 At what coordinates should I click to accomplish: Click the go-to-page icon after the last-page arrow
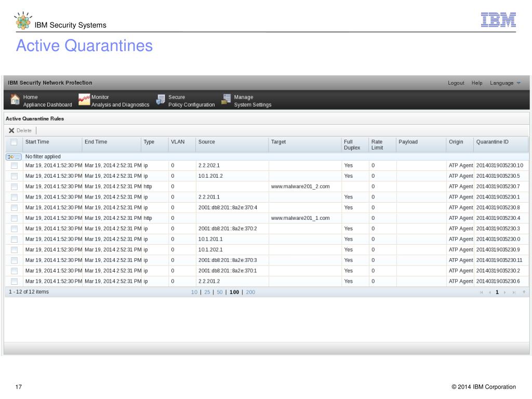524,292
